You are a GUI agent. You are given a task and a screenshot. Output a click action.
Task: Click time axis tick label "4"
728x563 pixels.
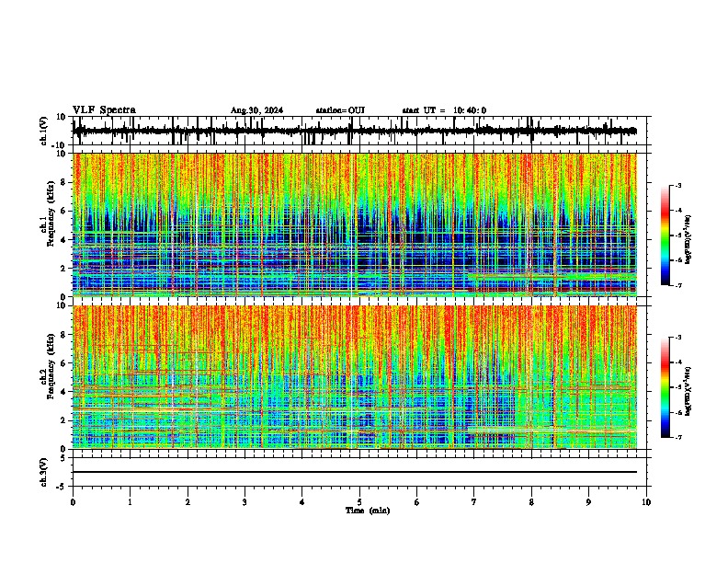pos(302,502)
